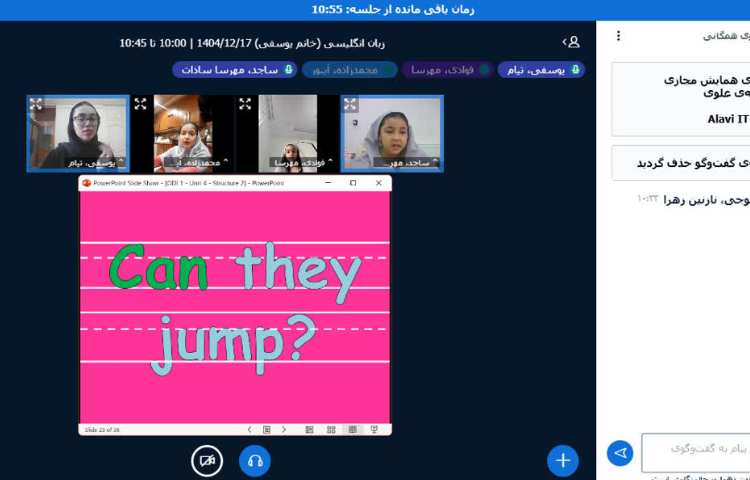The width and height of the screenshot is (750, 480).
Task: Click the session title 'زبان انگلیسی (خانم یوسفی)'
Action: coord(320,43)
